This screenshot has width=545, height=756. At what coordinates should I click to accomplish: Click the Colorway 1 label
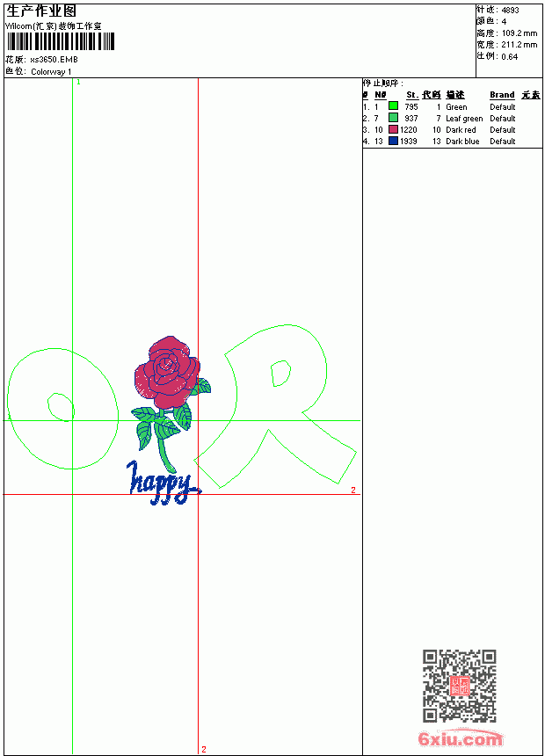click(51, 72)
